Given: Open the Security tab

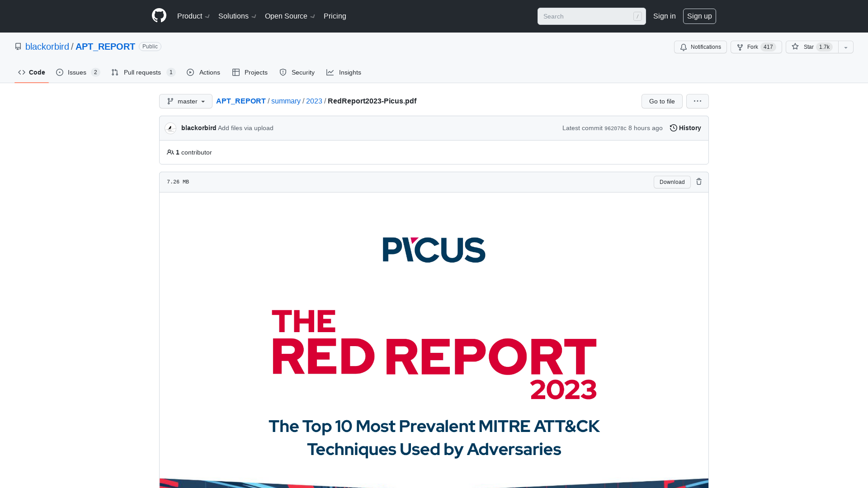Looking at the screenshot, I should point(297,72).
